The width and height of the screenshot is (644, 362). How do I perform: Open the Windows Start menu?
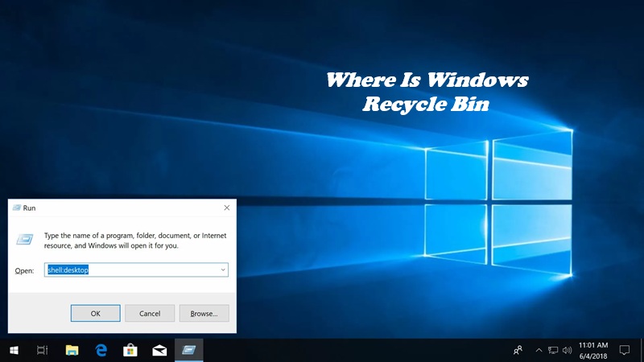(x=14, y=350)
